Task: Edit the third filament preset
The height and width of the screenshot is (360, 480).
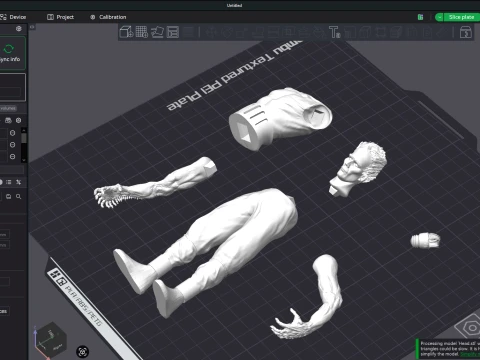Action: [x=12, y=156]
